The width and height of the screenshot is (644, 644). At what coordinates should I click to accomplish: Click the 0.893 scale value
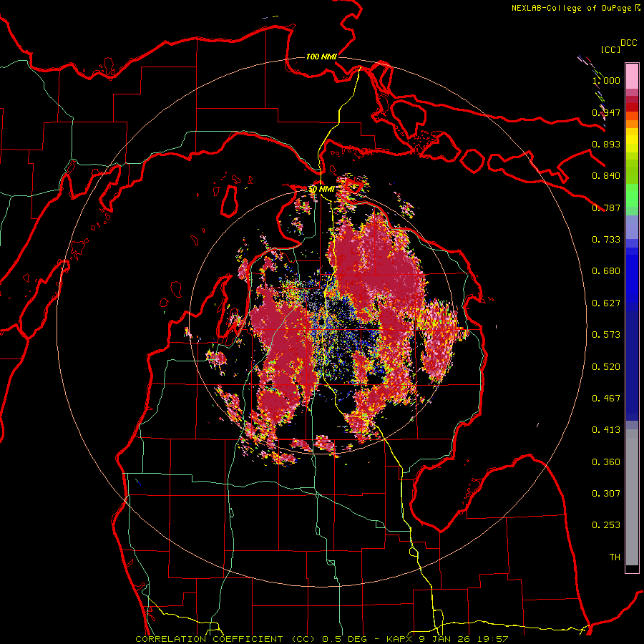pos(606,144)
